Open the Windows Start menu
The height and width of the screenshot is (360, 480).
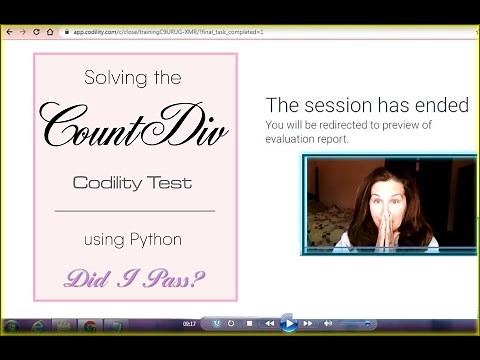(x=11, y=326)
